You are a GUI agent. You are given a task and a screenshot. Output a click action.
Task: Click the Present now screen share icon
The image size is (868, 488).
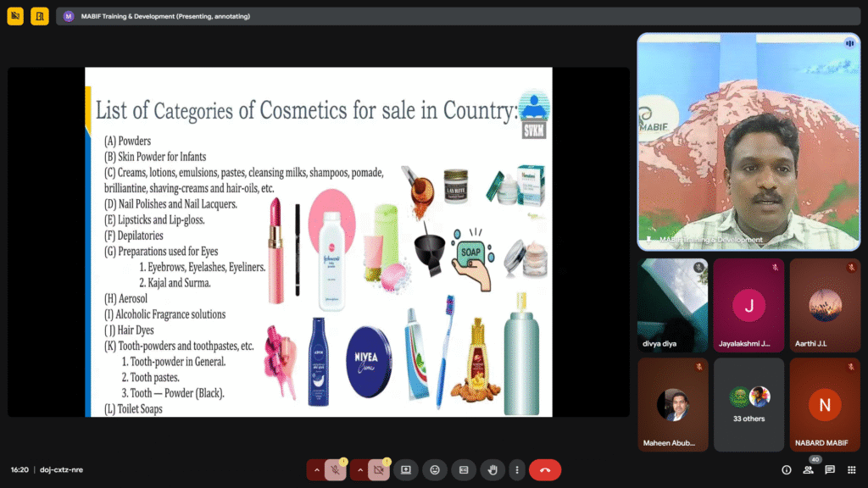click(406, 469)
